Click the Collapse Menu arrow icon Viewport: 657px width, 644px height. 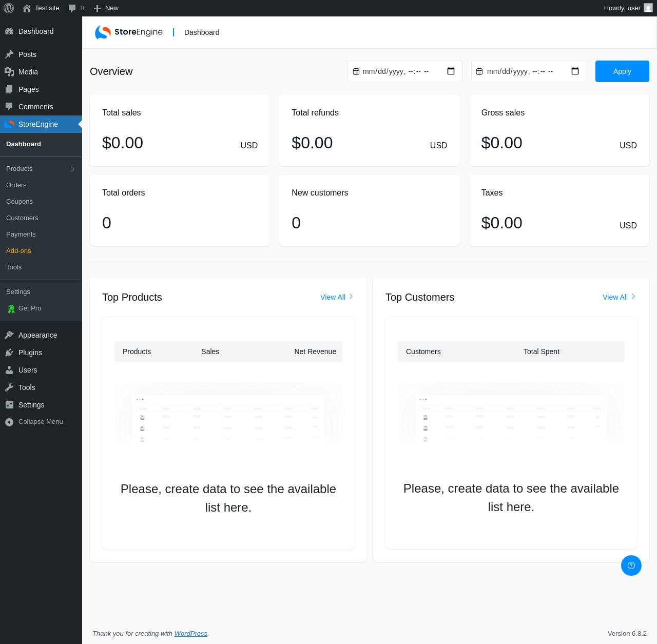9,422
